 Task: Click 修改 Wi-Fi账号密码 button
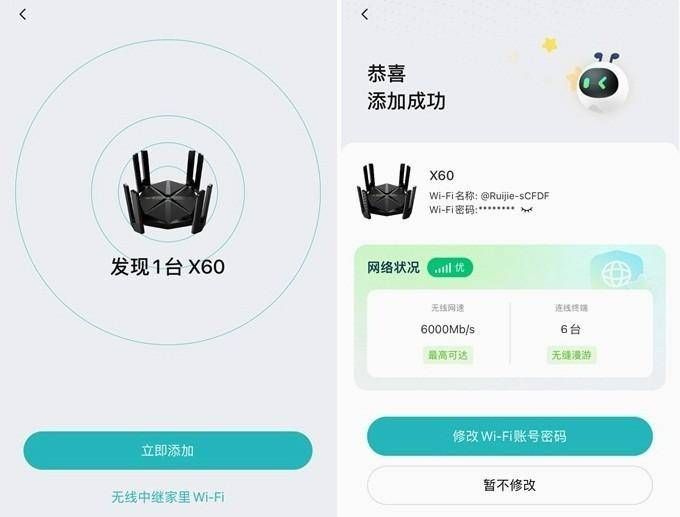tap(510, 436)
